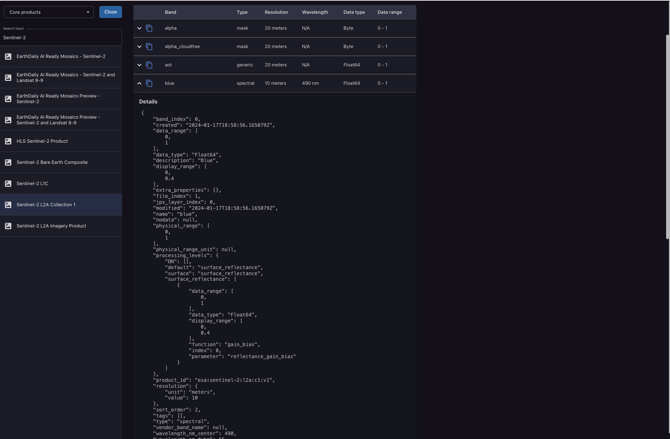
Task: Focus the Sentinel-2 search input field
Action: (x=60, y=37)
